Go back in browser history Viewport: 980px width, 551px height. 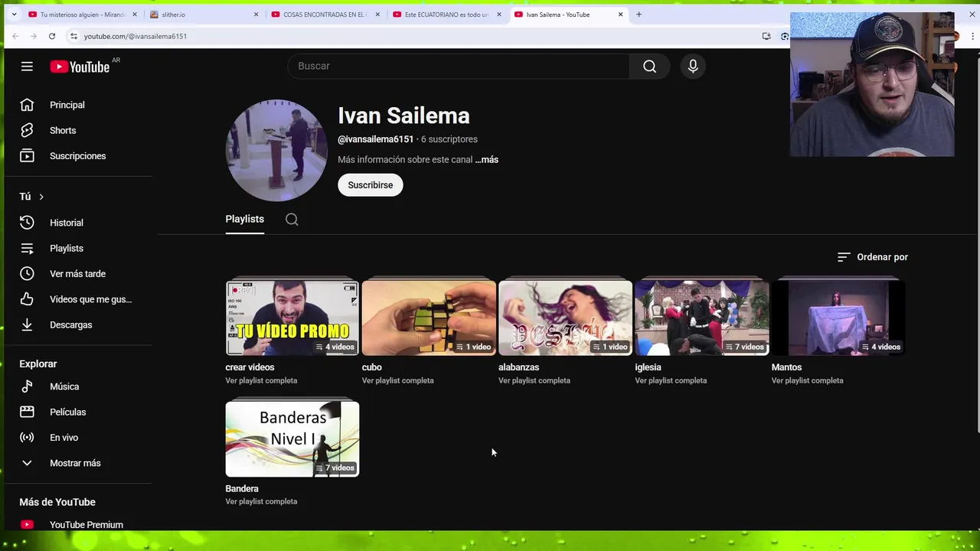click(x=15, y=36)
